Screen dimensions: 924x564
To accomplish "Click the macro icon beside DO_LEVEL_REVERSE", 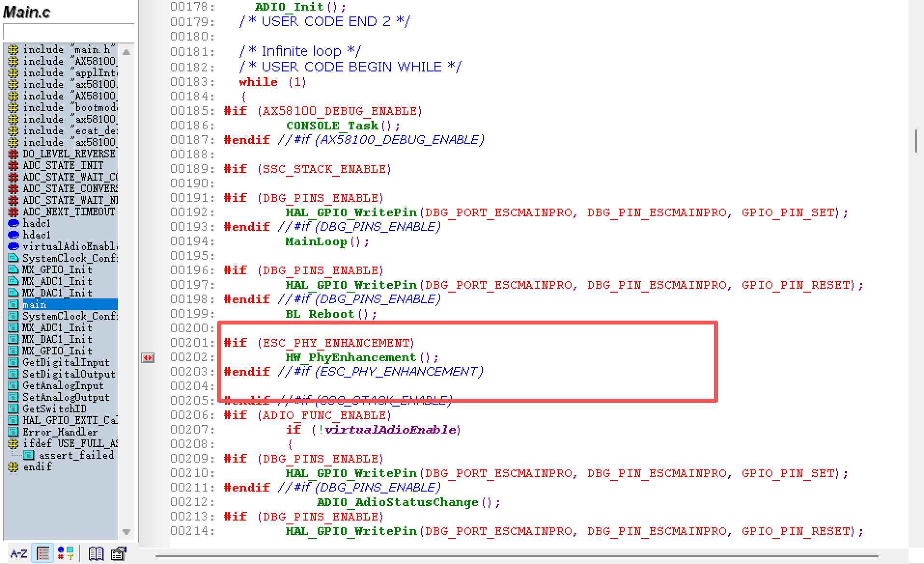I will pyautogui.click(x=14, y=154).
